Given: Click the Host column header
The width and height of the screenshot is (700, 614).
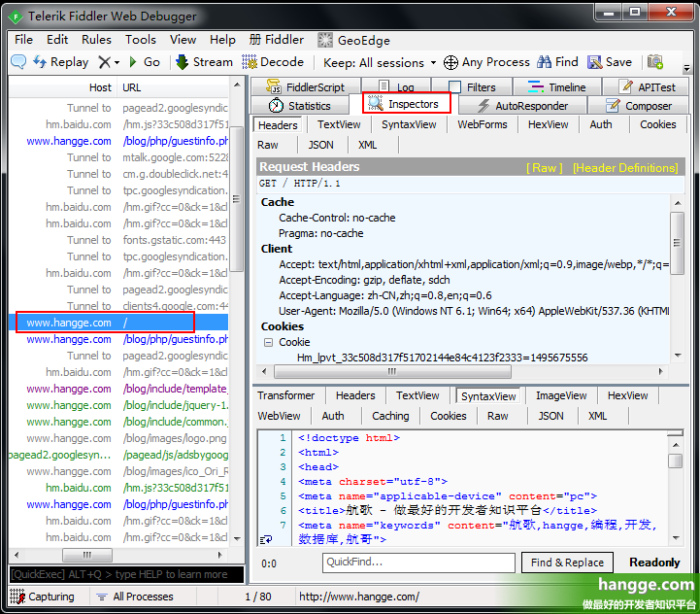Looking at the screenshot, I should point(62,87).
